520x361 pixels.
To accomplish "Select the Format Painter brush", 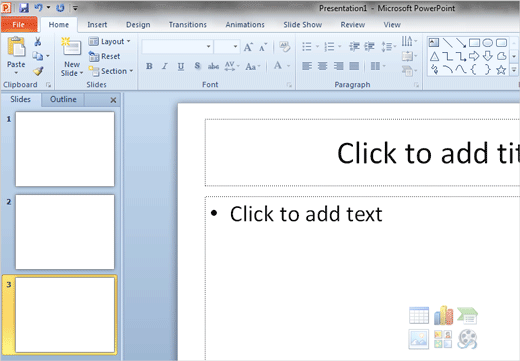I will tap(38, 71).
